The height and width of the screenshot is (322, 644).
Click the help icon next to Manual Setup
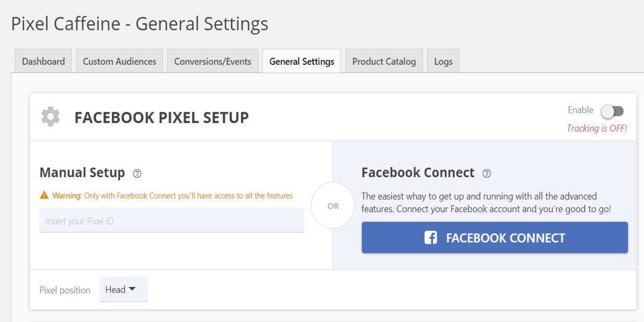(137, 173)
